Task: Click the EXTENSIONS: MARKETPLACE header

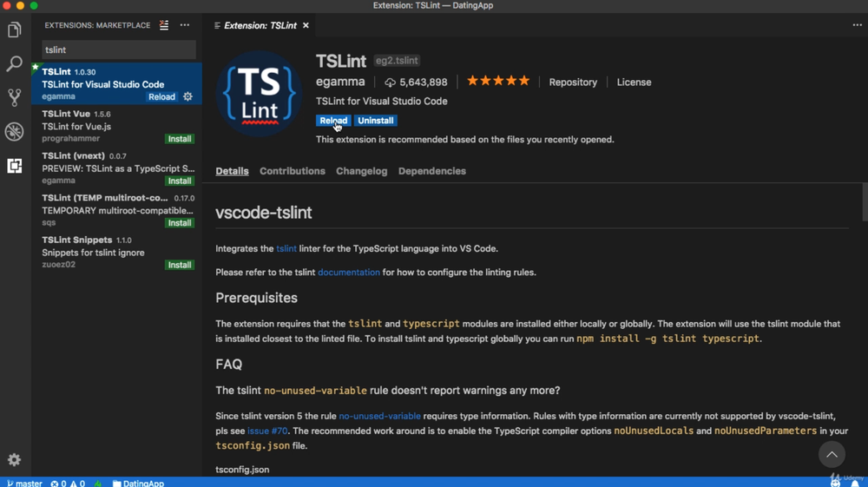Action: click(x=97, y=25)
